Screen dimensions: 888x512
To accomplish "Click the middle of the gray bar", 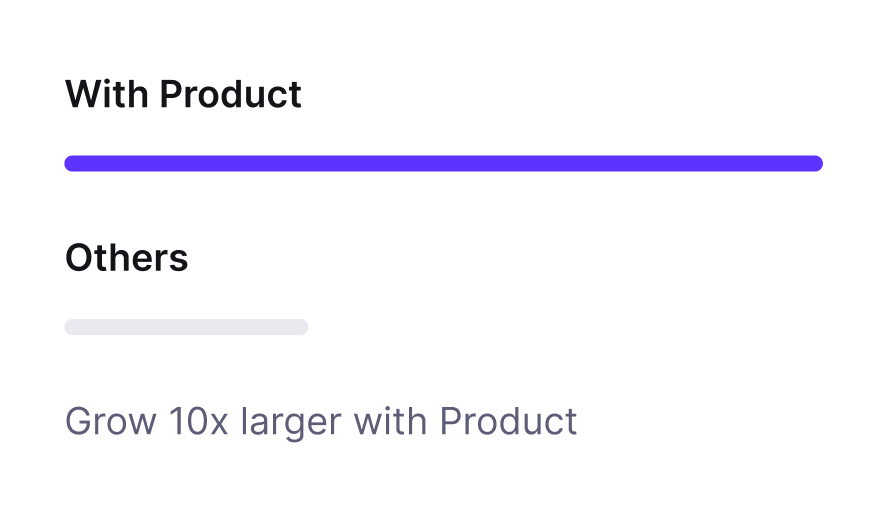I will pos(186,327).
